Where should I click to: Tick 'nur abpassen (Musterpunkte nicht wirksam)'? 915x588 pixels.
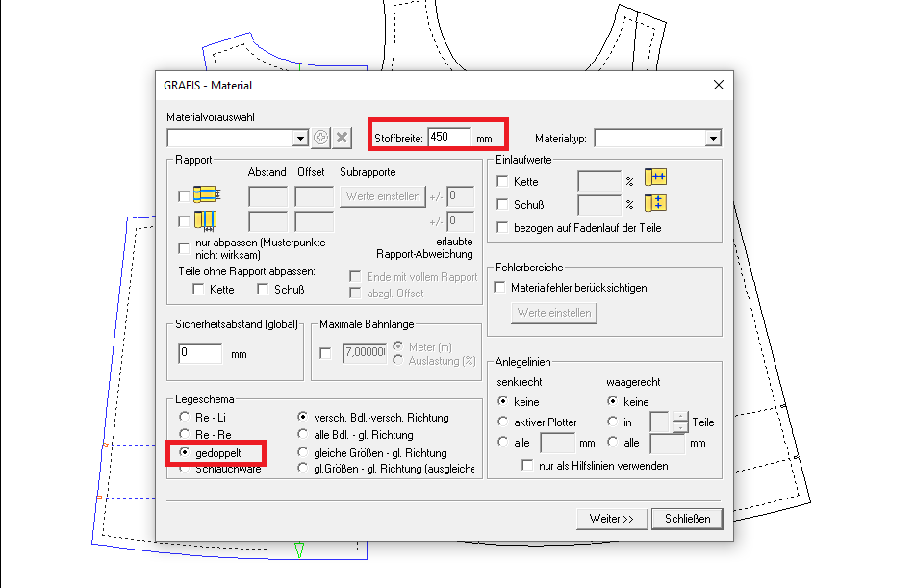[x=184, y=248]
